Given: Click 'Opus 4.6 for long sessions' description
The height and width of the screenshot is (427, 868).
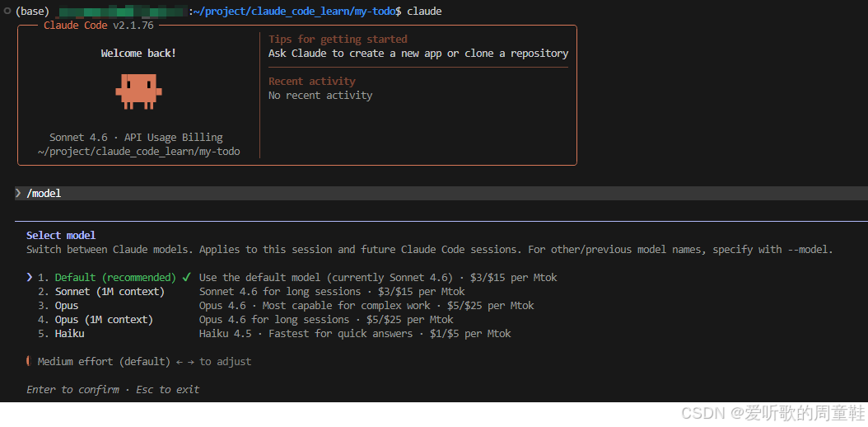Looking at the screenshot, I should [326, 320].
